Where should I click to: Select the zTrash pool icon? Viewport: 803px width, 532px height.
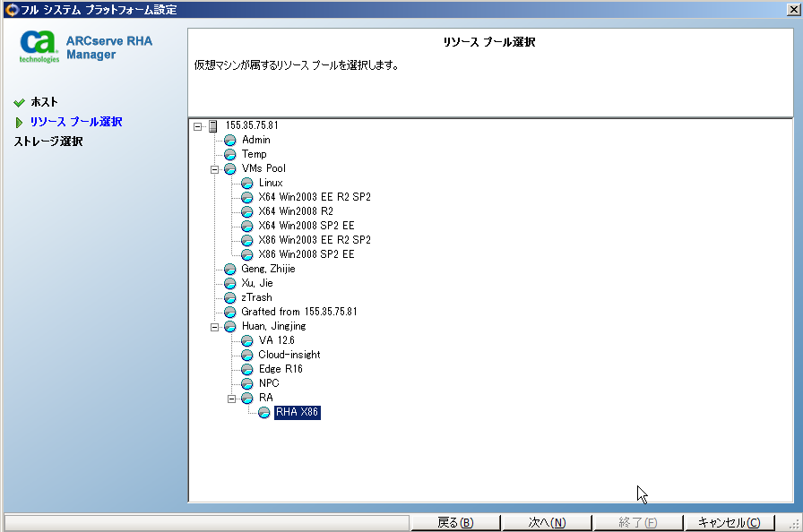tap(230, 297)
